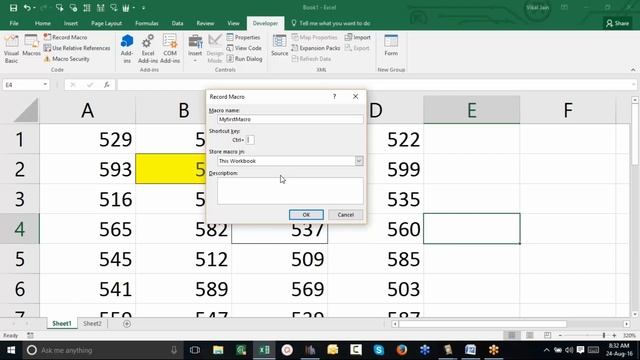640x360 pixels.
Task: Click Record Macro in the ribbon
Action: tap(66, 37)
